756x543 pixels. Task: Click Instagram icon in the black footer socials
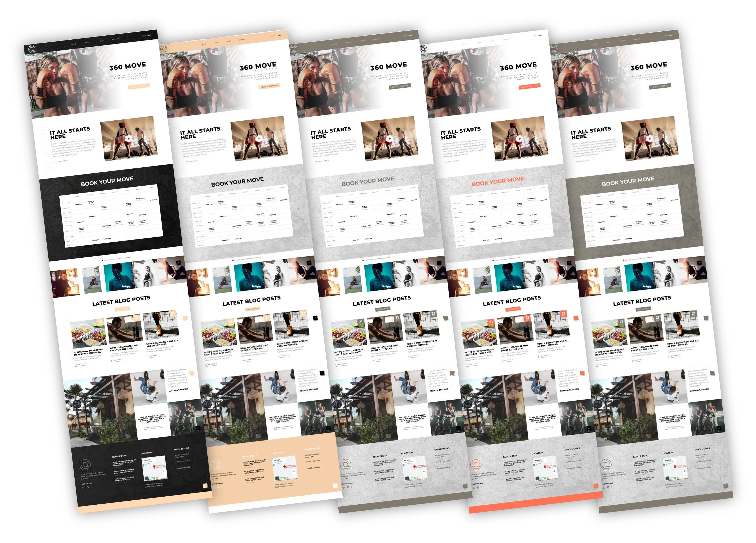point(88,487)
